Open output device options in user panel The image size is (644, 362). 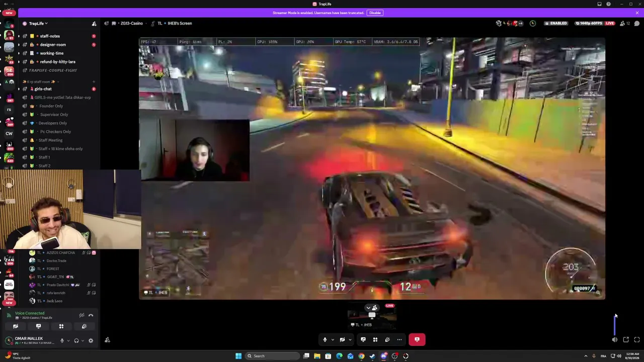(x=83, y=341)
